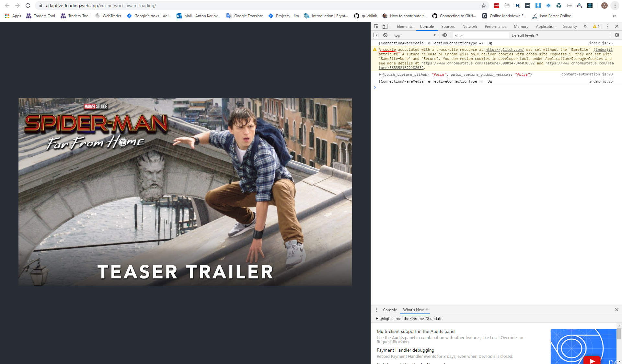Switch to the Network tab

[x=469, y=26]
